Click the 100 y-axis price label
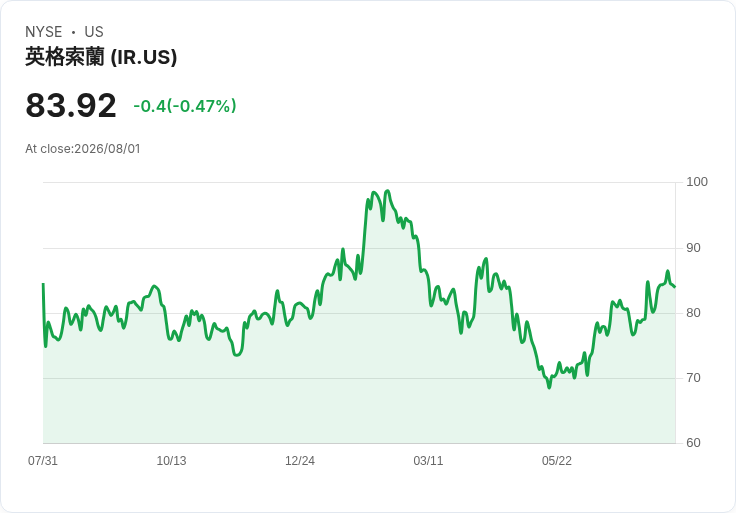 697,182
